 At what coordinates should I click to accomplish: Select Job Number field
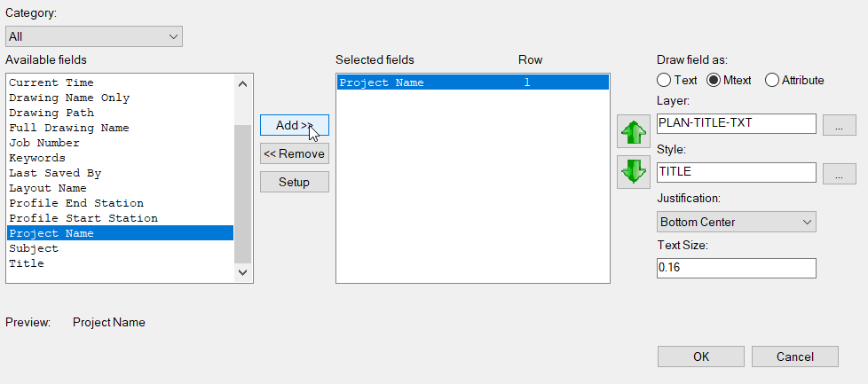(121, 143)
